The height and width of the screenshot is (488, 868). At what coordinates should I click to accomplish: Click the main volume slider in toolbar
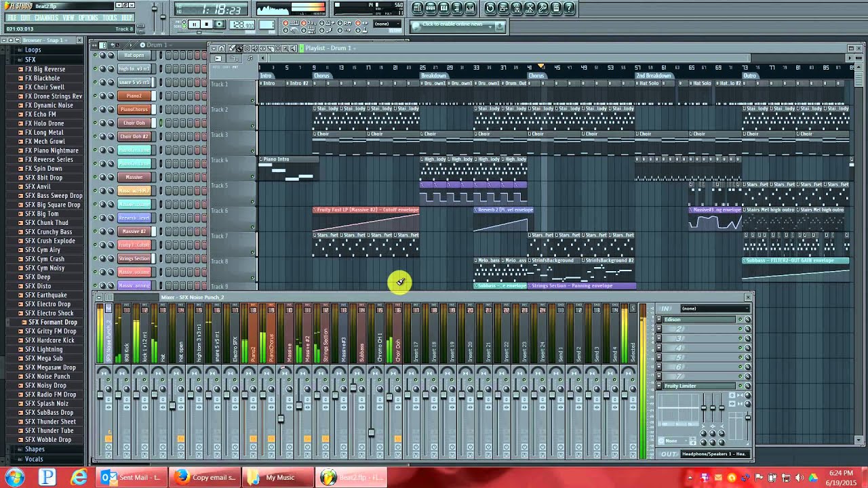155,9
